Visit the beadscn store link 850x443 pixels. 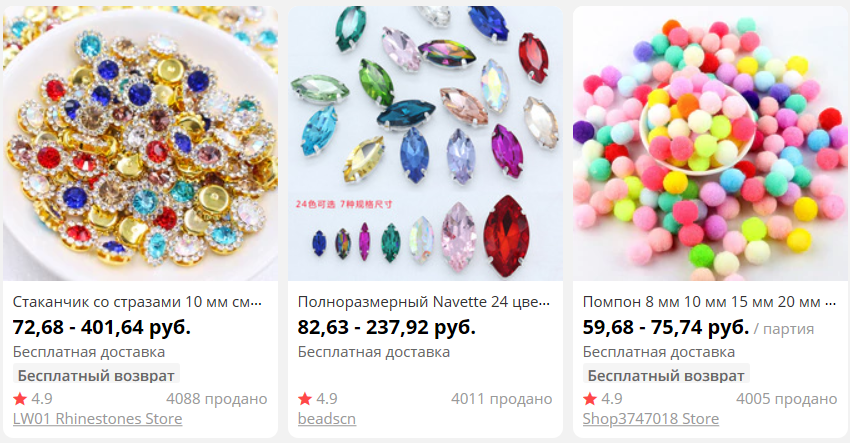[x=327, y=419]
